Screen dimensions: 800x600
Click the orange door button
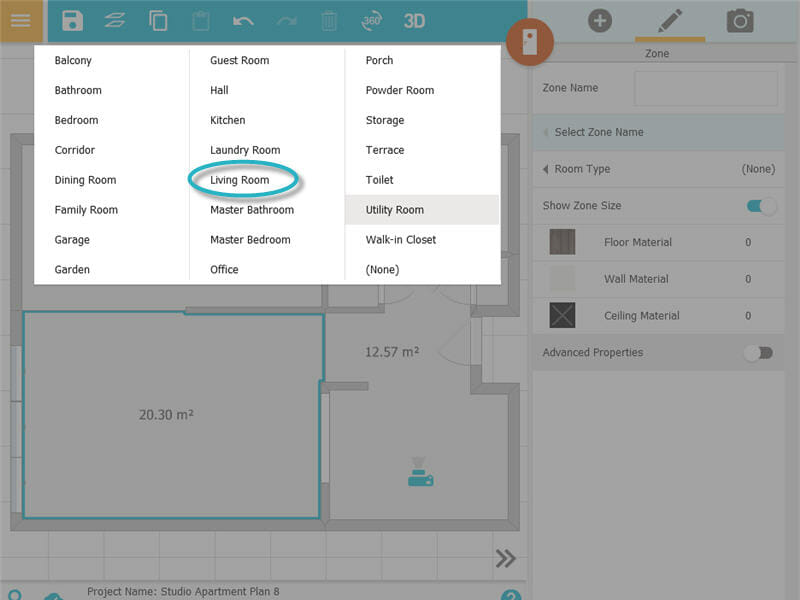point(530,43)
